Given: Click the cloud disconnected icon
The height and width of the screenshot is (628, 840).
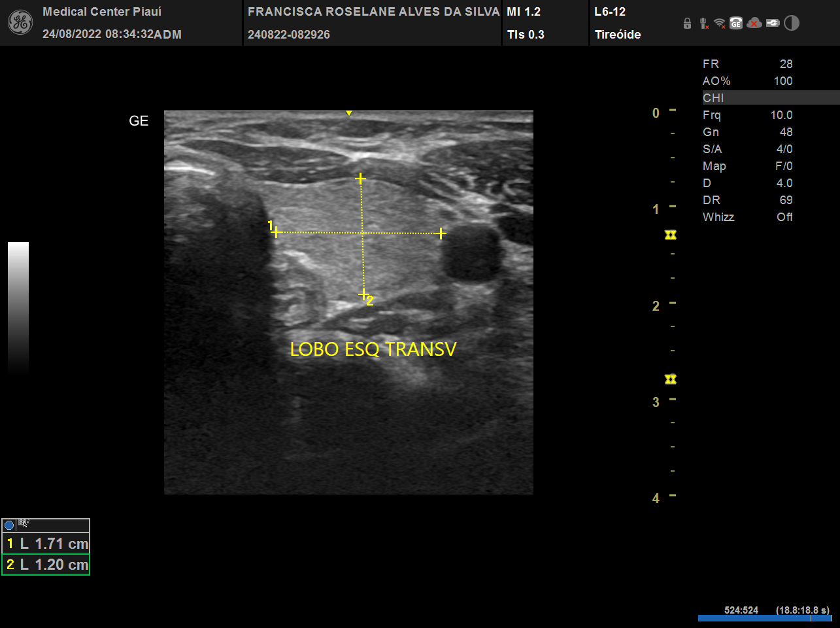Looking at the screenshot, I should click(754, 24).
